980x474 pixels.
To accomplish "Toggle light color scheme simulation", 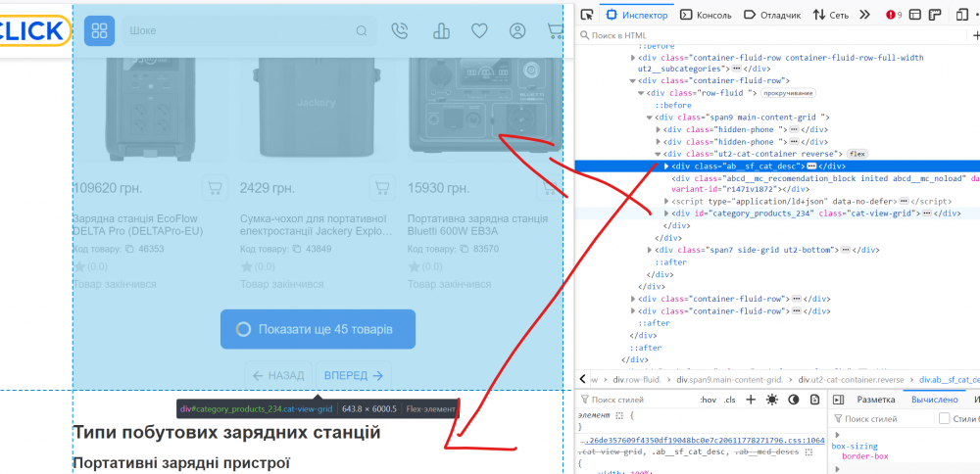I will [x=772, y=400].
